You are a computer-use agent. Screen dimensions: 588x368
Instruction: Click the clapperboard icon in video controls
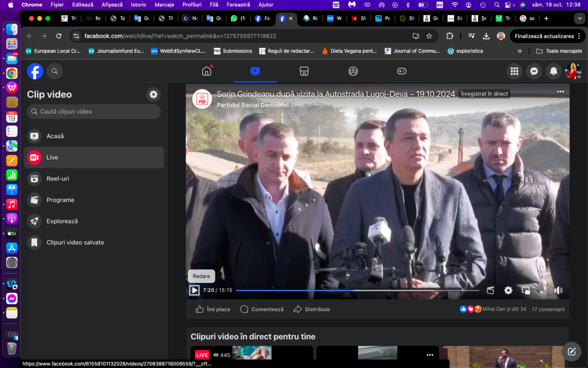(491, 290)
